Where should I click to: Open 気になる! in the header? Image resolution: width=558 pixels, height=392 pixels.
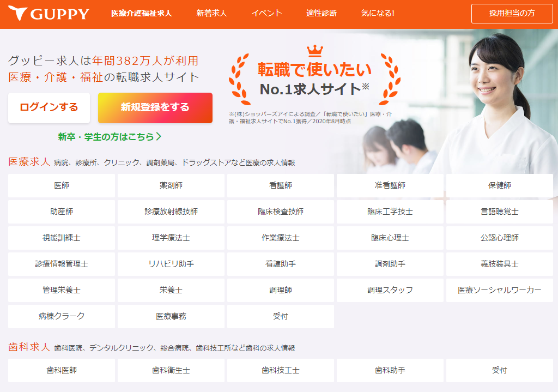378,14
